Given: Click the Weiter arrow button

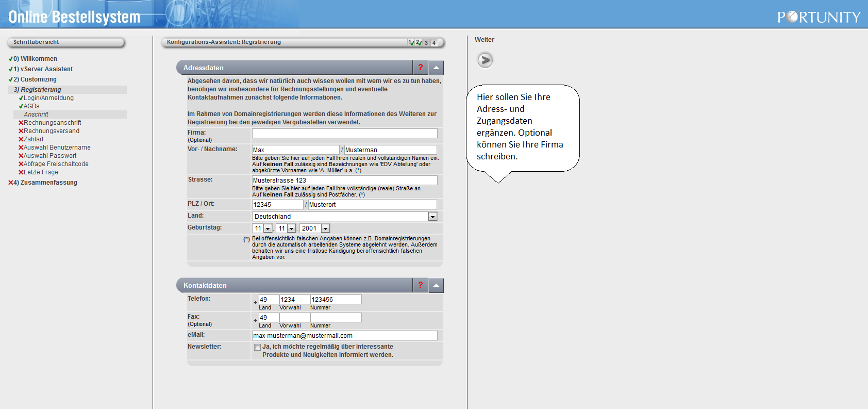Looking at the screenshot, I should pos(485,60).
